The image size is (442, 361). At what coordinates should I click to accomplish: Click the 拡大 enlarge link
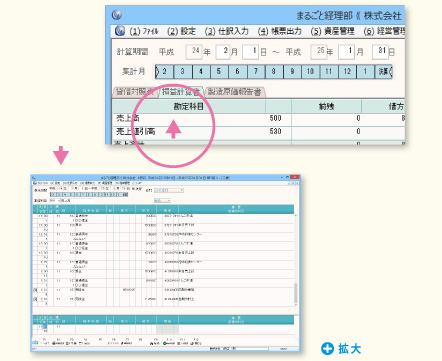click(341, 349)
